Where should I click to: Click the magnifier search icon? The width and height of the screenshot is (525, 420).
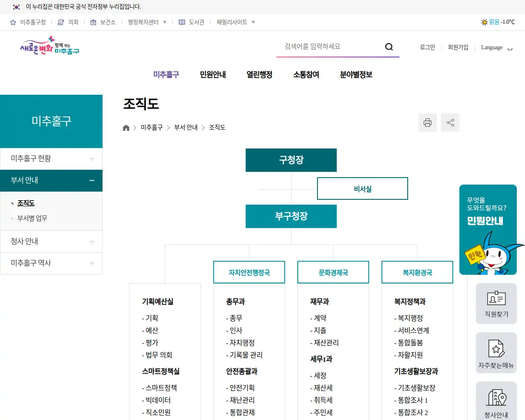pyautogui.click(x=389, y=47)
